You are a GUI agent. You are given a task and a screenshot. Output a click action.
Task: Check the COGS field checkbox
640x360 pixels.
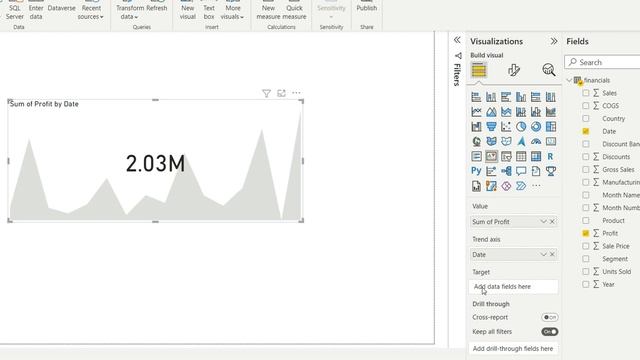tap(586, 106)
